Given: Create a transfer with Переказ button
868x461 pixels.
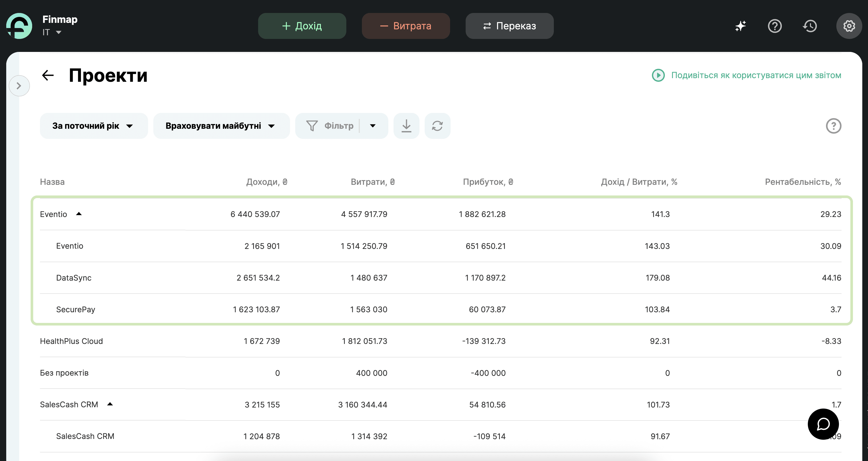Looking at the screenshot, I should point(509,26).
